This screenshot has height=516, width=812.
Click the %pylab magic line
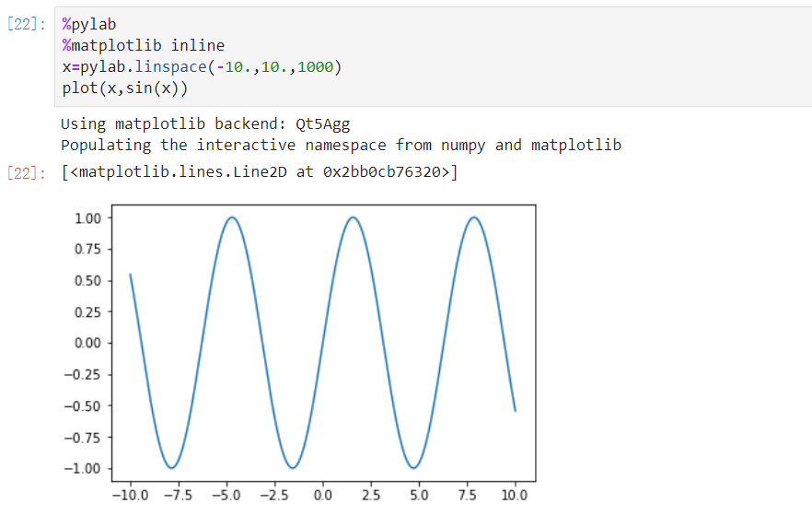click(x=89, y=24)
